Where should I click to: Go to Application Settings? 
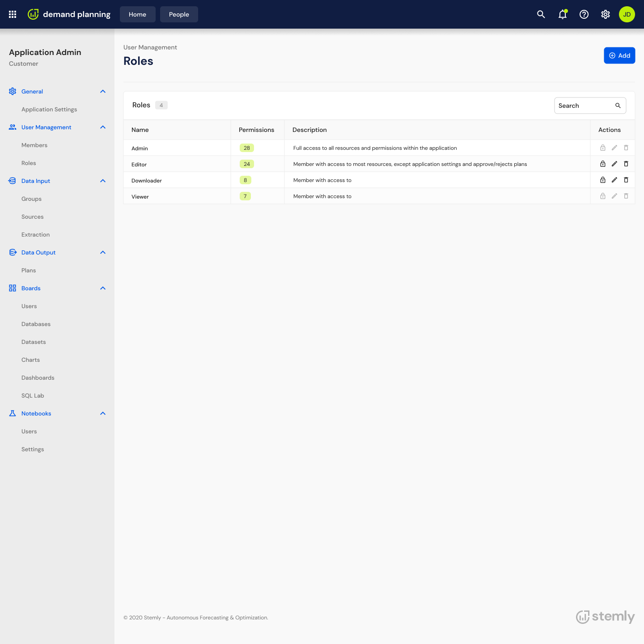pos(49,109)
